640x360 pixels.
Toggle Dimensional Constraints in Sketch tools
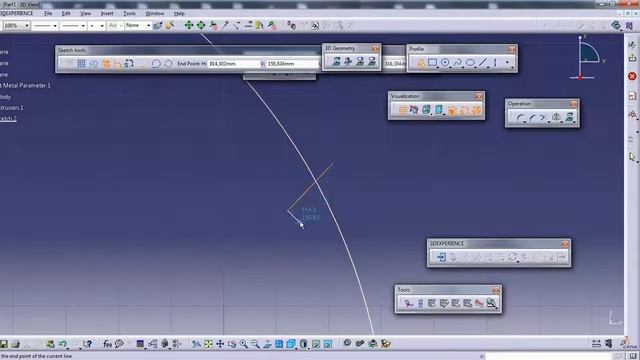(x=129, y=64)
